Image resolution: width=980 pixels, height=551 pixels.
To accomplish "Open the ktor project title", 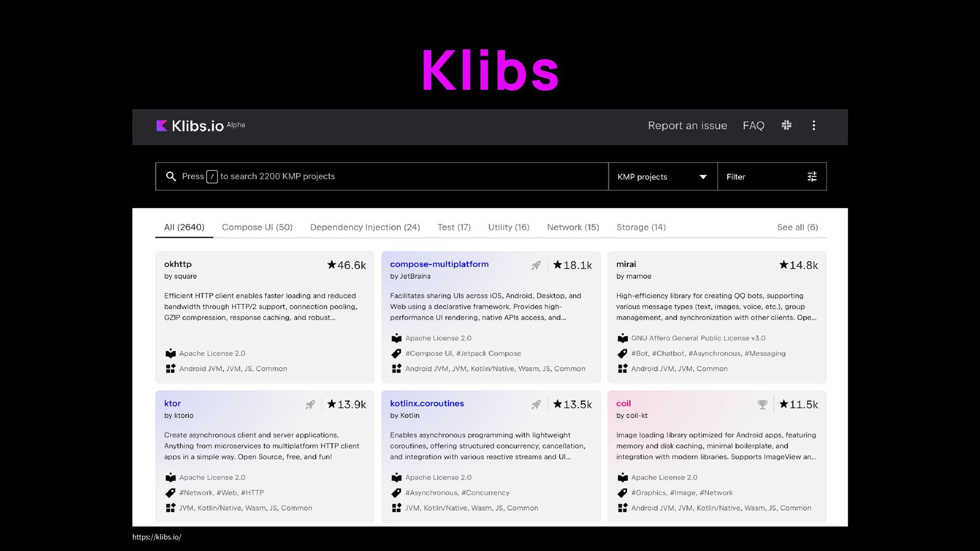I will tap(173, 404).
